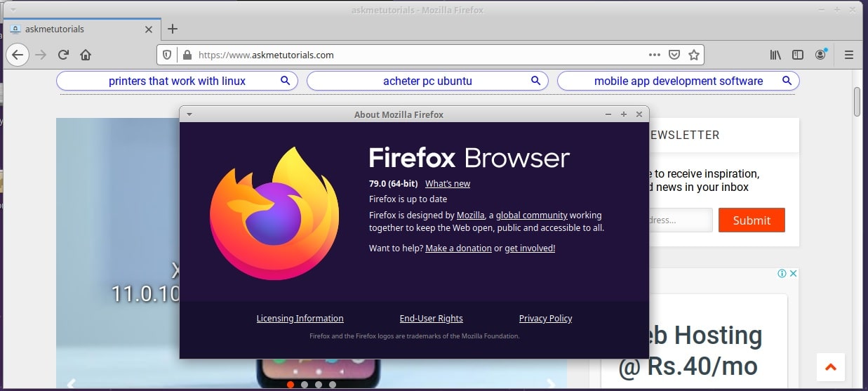Open the What's new link

click(448, 183)
